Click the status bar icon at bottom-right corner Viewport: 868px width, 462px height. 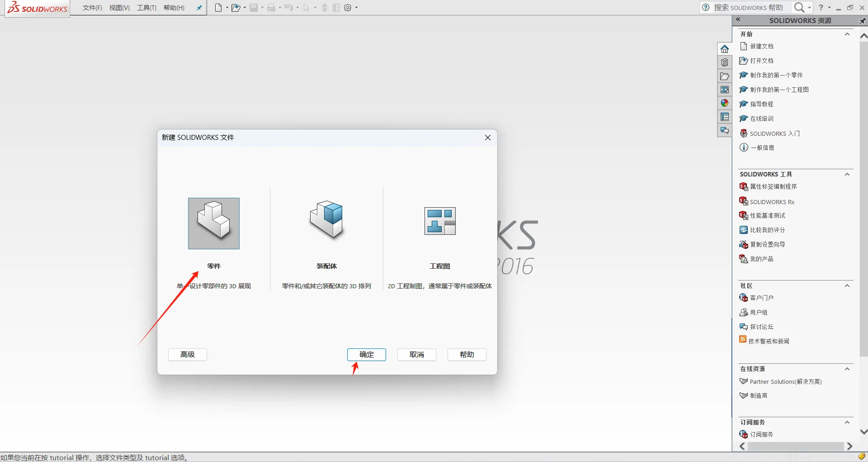[862, 456]
